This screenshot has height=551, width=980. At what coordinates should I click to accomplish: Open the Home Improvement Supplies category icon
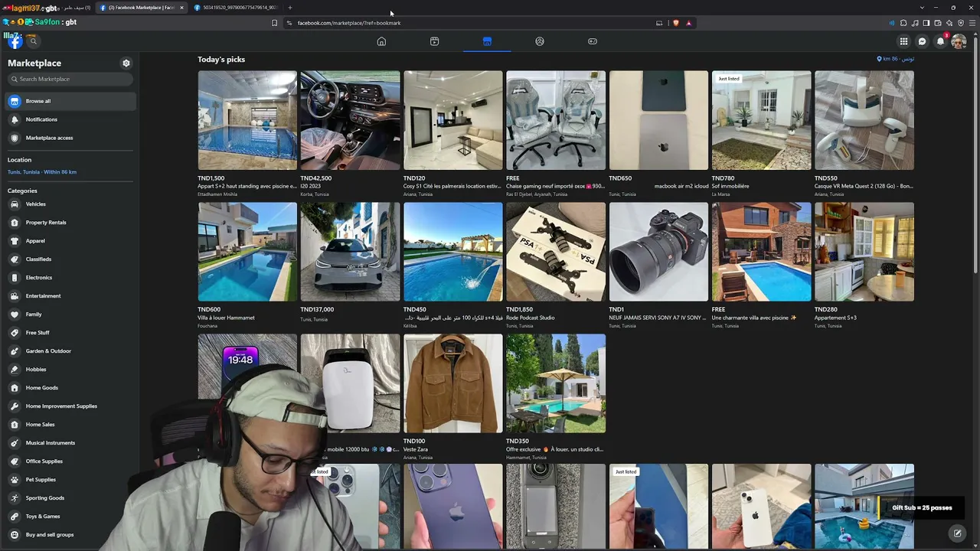(x=14, y=406)
